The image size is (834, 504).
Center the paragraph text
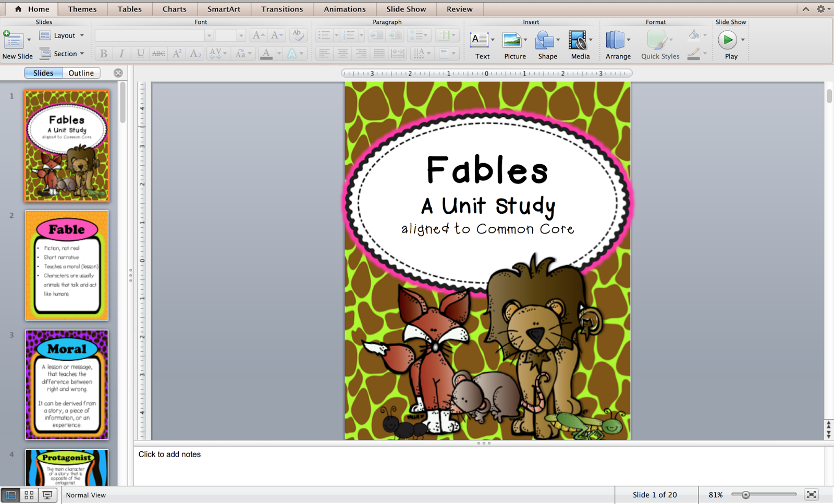coord(342,53)
